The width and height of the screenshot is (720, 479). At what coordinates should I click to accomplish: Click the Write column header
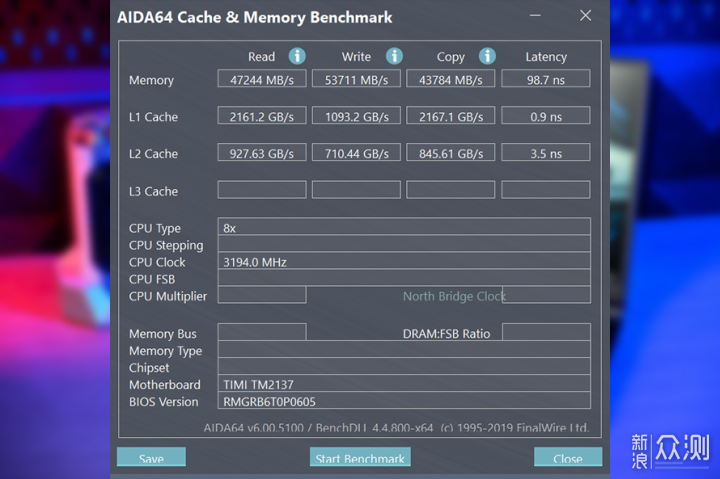coord(356,56)
